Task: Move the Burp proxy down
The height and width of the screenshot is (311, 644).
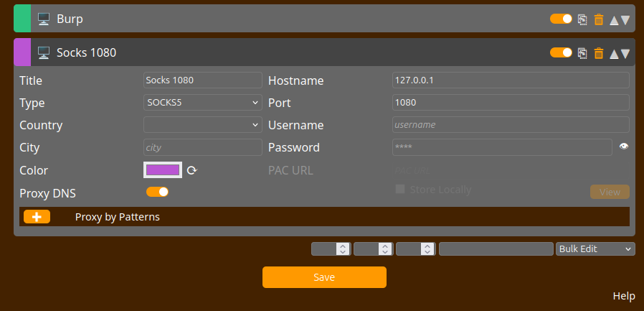Action: tap(625, 20)
